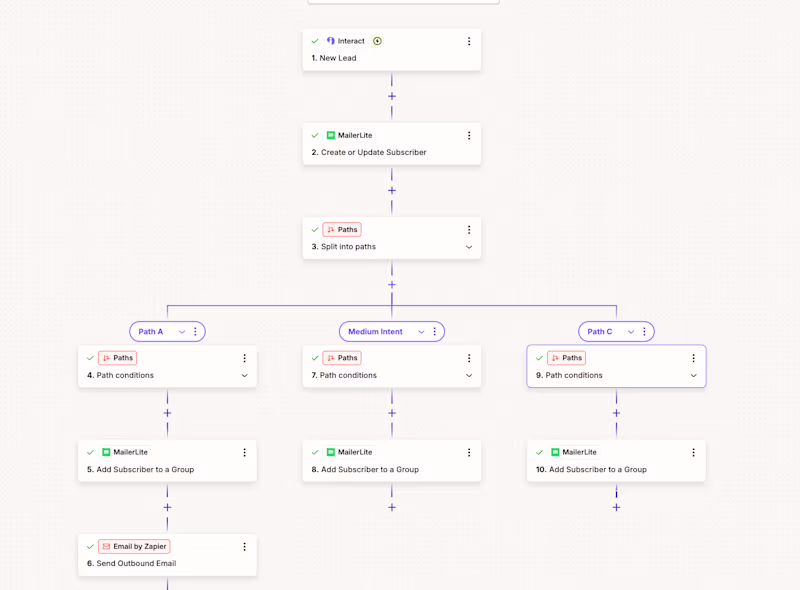Open '5. Add Subscriber to a Group' step

(x=167, y=461)
